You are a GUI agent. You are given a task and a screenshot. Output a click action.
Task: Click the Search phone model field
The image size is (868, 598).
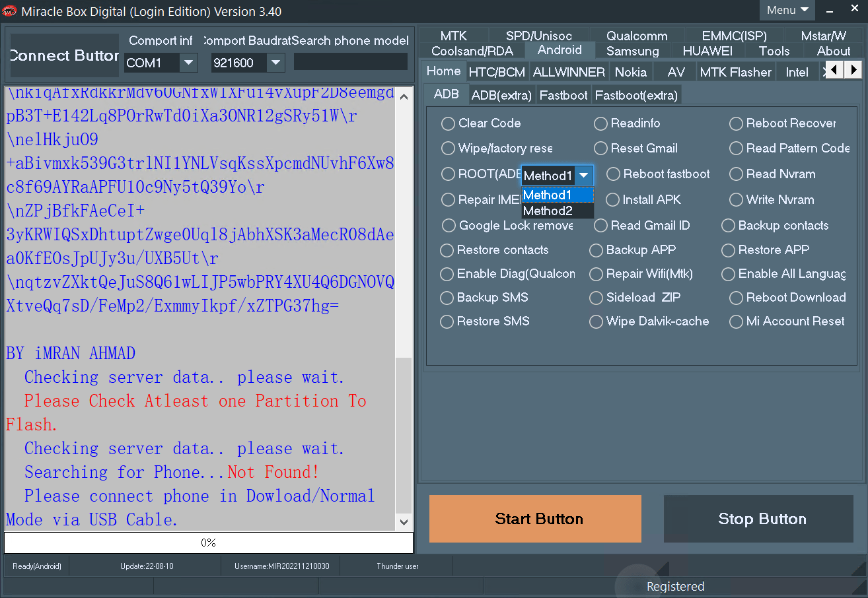coord(350,61)
